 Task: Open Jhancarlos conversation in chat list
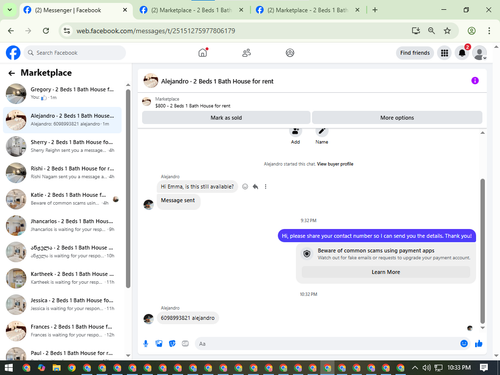(62, 225)
